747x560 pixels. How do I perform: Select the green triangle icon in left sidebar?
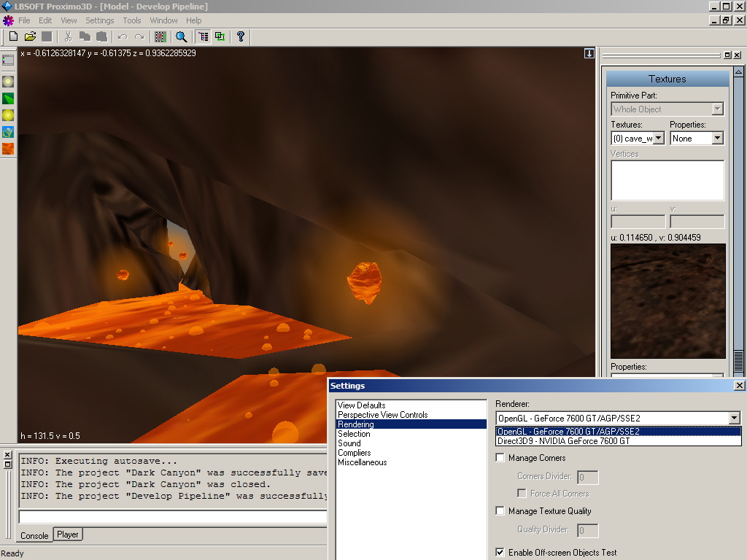click(8, 98)
